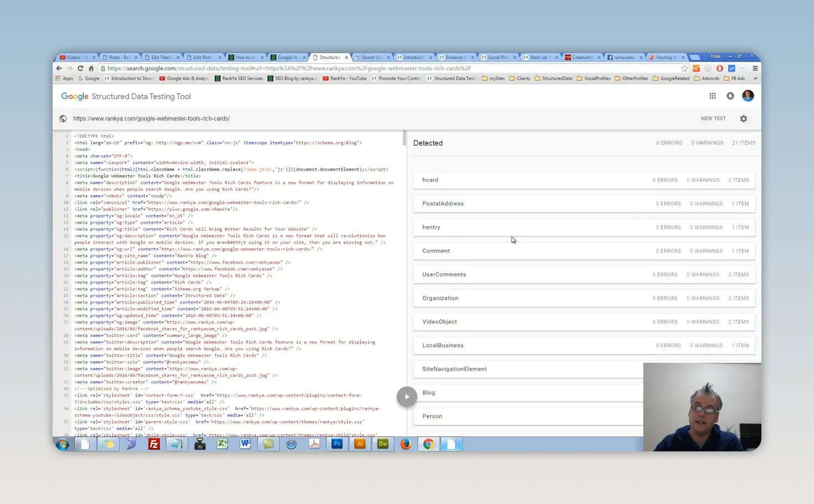
Task: Open the mySites bookmarks folder
Action: coord(493,79)
